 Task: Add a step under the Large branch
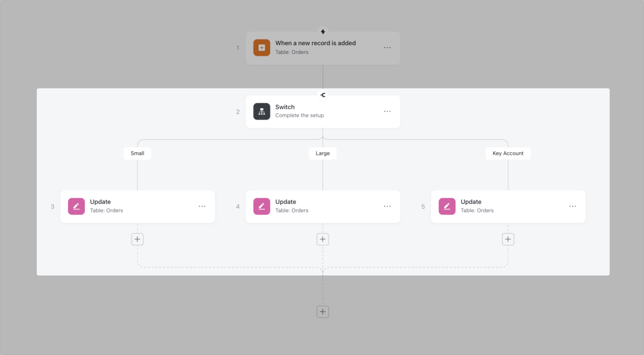(323, 239)
